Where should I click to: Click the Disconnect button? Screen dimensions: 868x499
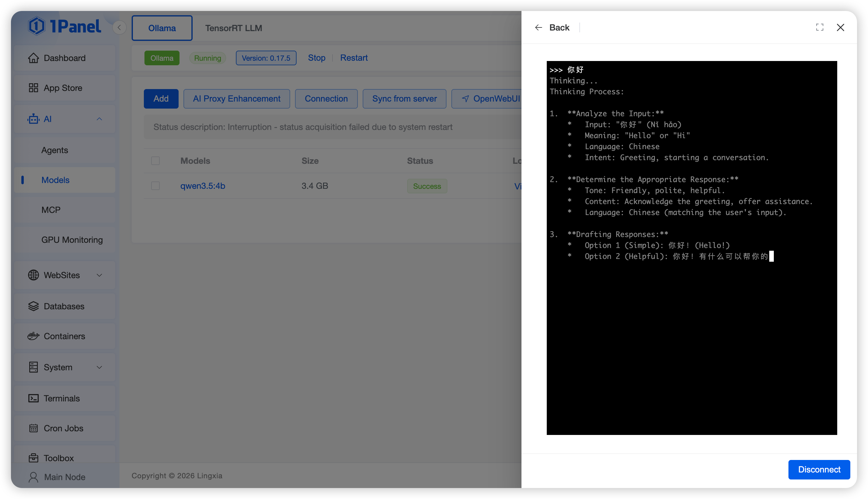click(x=819, y=469)
